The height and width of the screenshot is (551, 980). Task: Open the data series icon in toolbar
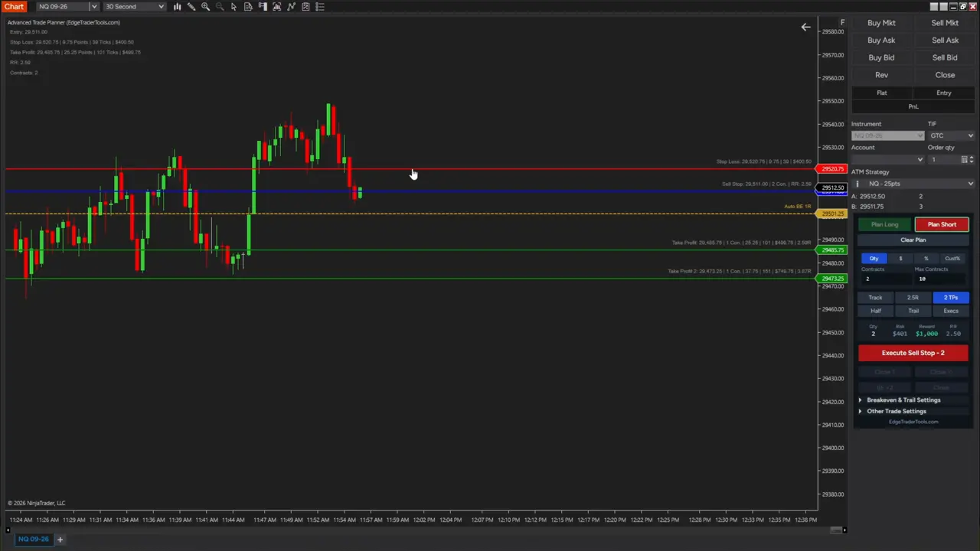click(x=248, y=7)
